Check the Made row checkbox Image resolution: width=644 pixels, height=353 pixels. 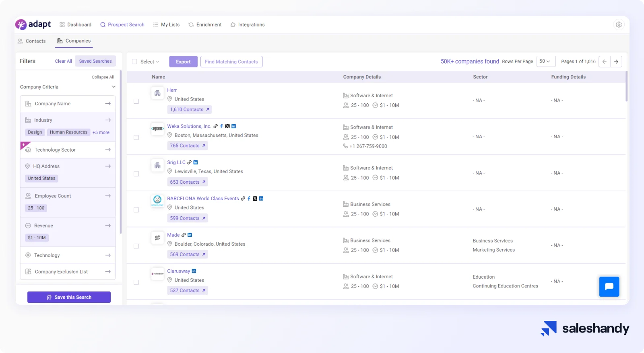click(136, 246)
